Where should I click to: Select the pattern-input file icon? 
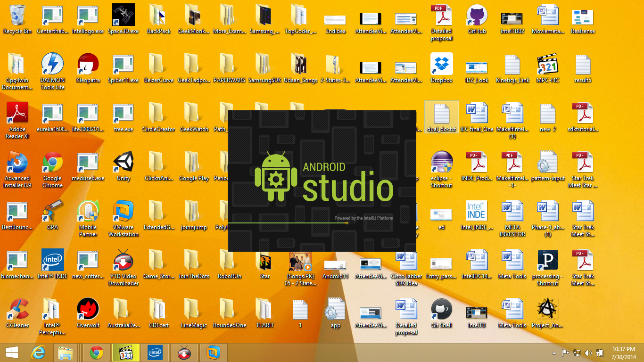[x=548, y=166]
